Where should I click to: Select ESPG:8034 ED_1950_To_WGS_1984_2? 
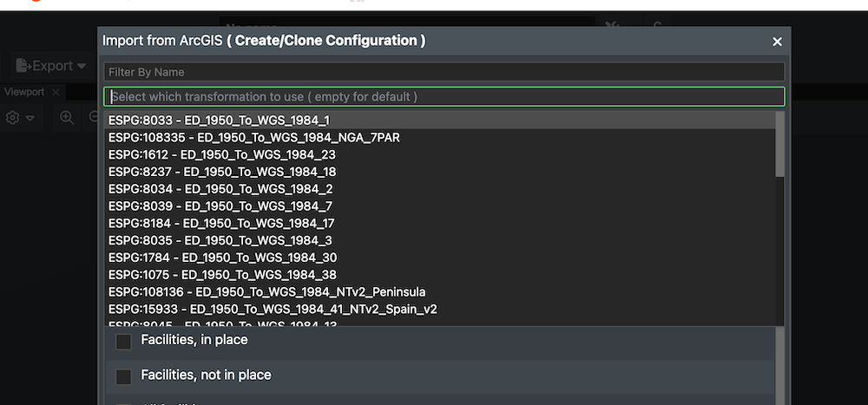click(x=440, y=189)
